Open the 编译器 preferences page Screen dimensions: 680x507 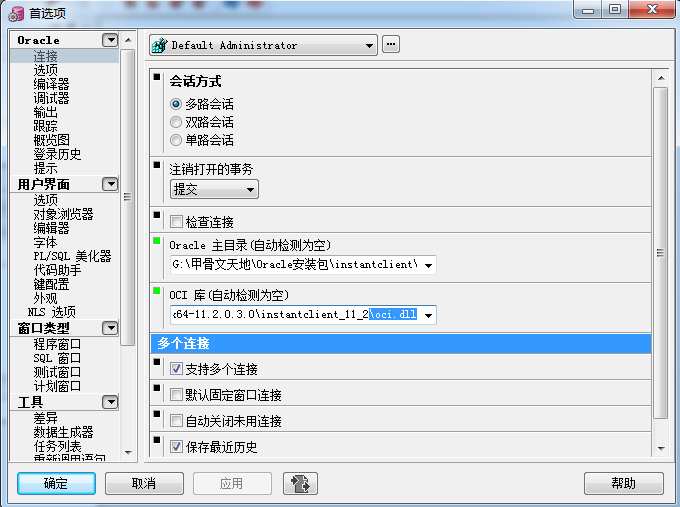pos(51,84)
